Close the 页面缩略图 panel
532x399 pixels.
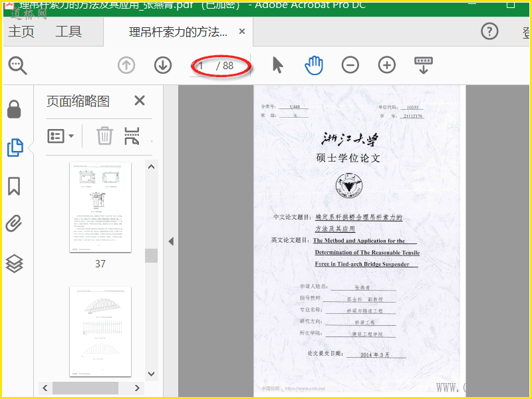(x=140, y=100)
